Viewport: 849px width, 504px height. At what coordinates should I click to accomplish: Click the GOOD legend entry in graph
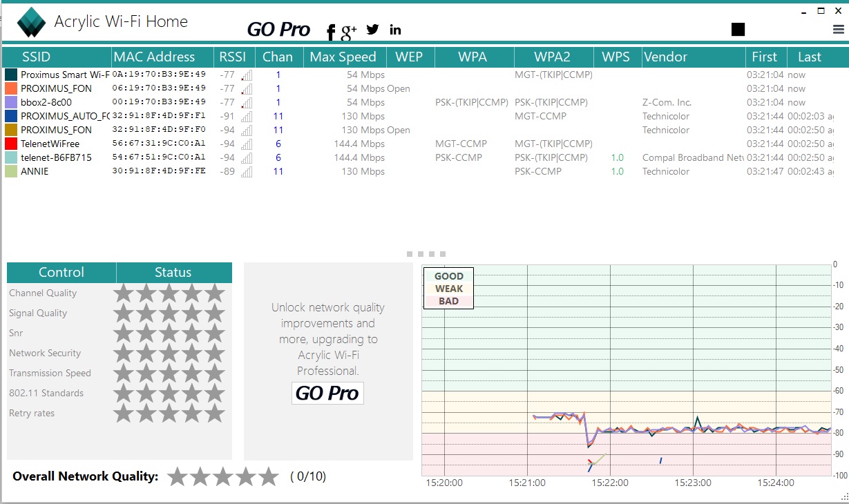pos(448,276)
